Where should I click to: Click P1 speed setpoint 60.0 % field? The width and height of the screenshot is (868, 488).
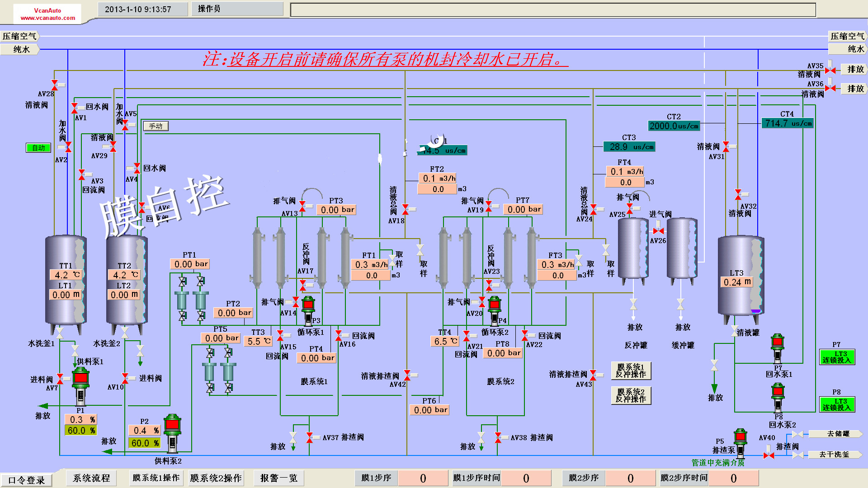point(81,431)
